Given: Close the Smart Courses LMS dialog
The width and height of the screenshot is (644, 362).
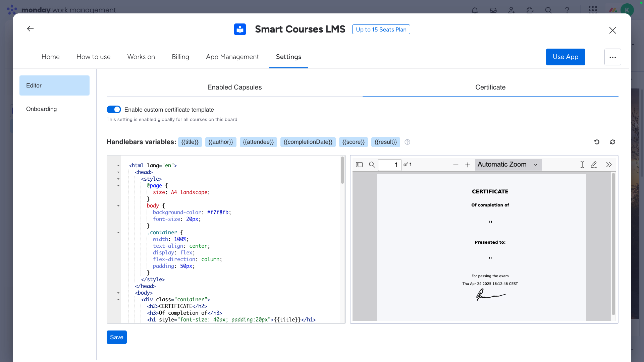Looking at the screenshot, I should click(x=612, y=31).
